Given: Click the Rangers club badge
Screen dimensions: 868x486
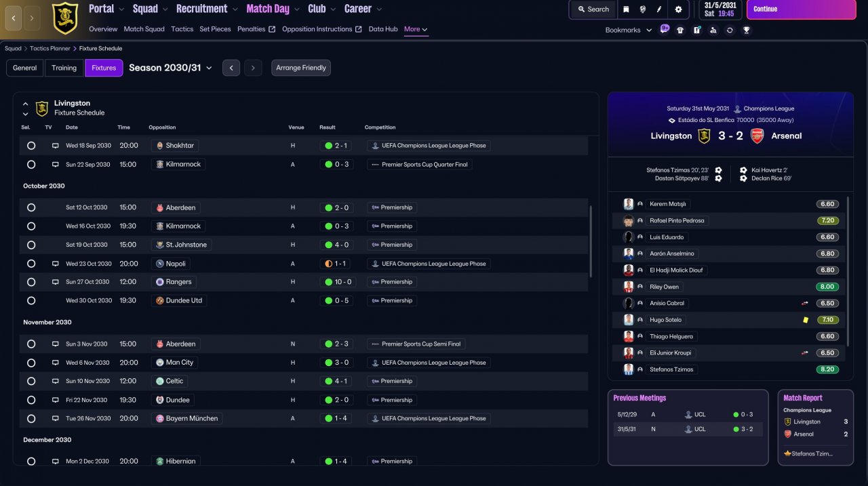Looking at the screenshot, I should pyautogui.click(x=160, y=282).
